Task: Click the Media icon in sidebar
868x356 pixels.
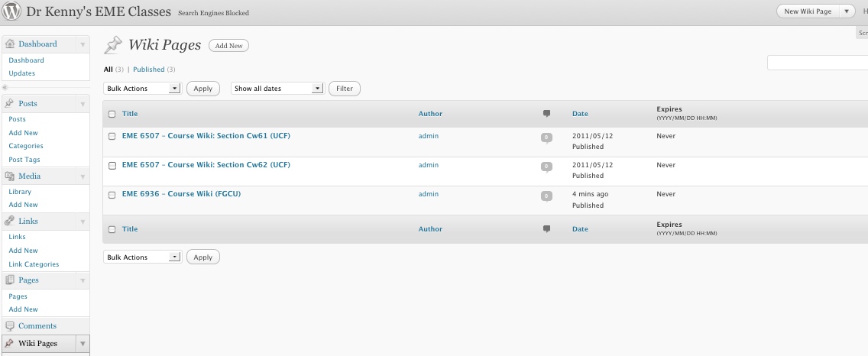Action: [10, 176]
